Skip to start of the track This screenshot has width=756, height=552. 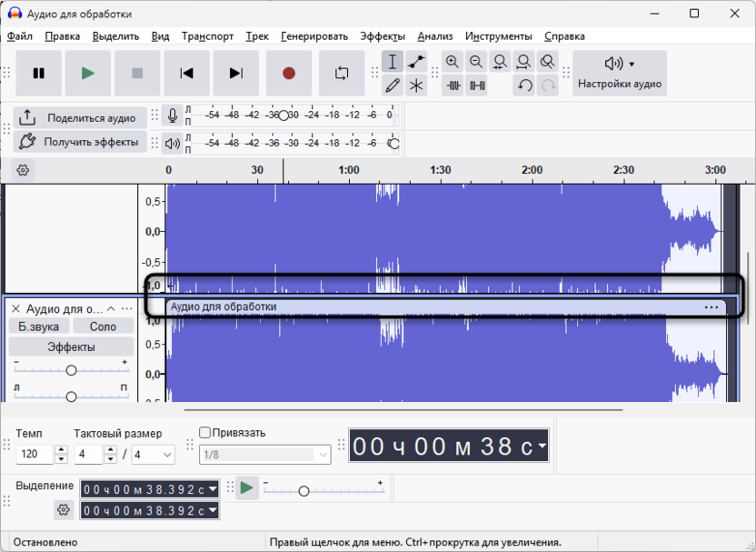186,74
